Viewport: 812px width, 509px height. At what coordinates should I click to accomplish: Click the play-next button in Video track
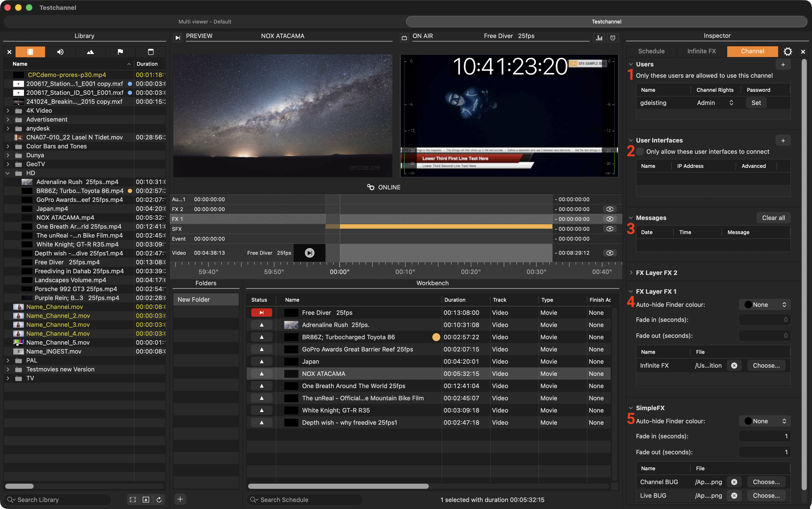point(309,253)
